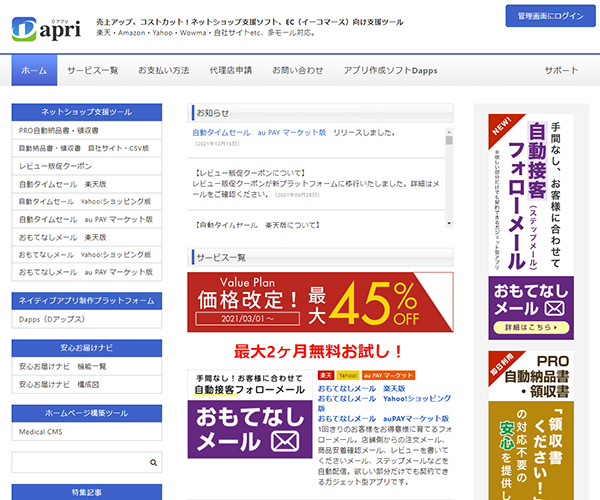Click ホームページ構築ツール sidebar header

87,414
